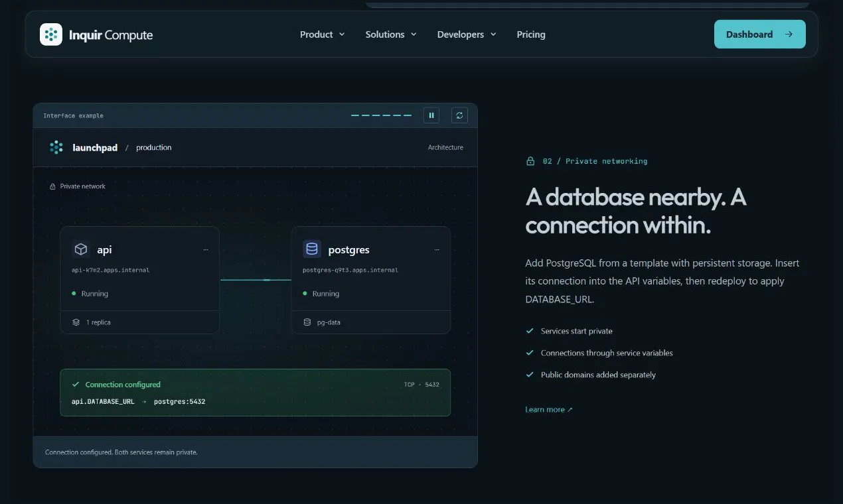Image resolution: width=843 pixels, height=504 pixels.
Task: Open the Dashboard button
Action: click(x=760, y=34)
